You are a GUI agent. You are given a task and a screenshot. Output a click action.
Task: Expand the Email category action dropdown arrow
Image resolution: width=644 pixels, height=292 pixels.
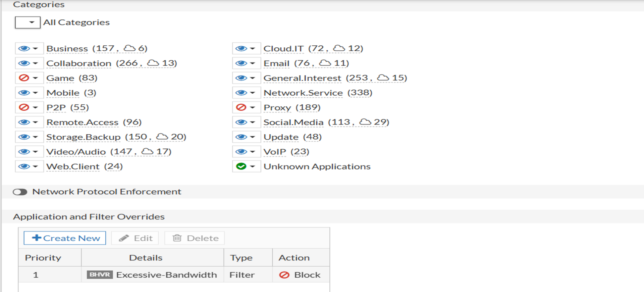(x=253, y=63)
